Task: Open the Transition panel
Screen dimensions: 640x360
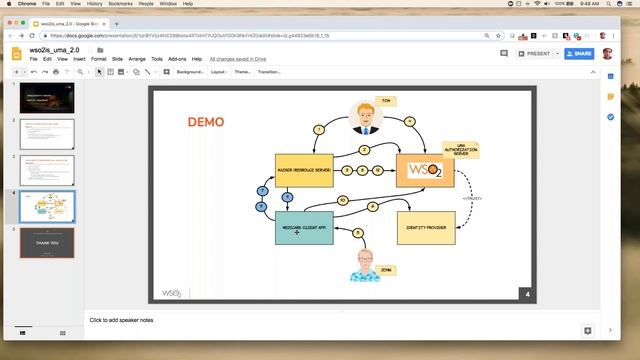Action: click(269, 72)
